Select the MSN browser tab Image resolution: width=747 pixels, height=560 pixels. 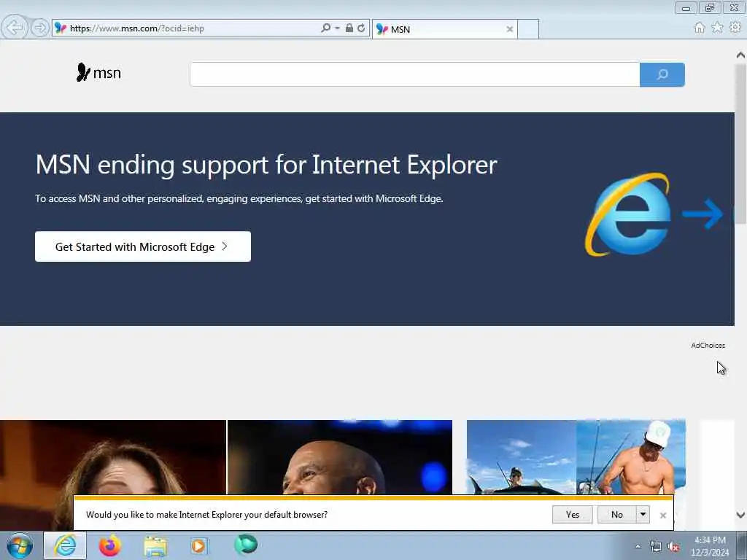(444, 29)
